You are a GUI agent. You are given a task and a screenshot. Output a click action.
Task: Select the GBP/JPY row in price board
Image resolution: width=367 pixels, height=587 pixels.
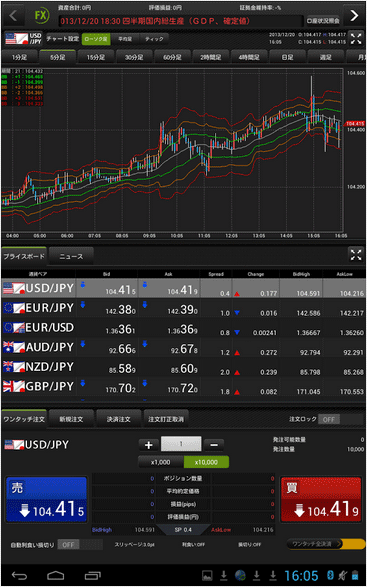point(184,387)
